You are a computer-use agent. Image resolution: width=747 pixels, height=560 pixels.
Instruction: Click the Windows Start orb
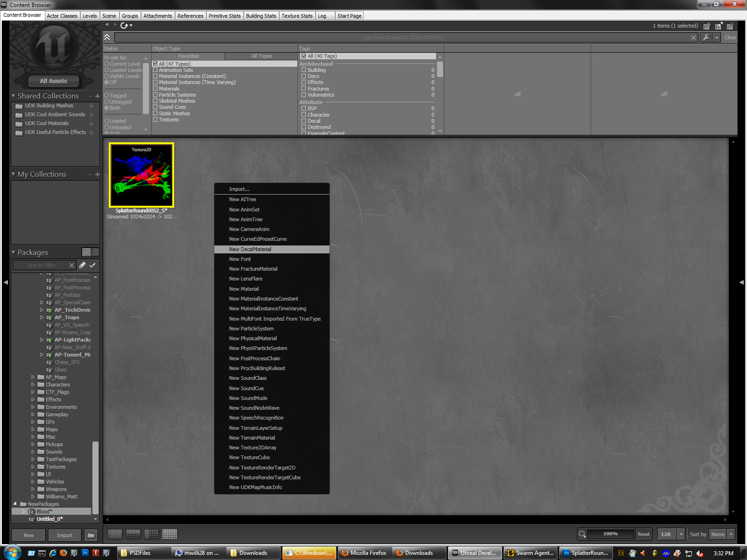tap(12, 553)
